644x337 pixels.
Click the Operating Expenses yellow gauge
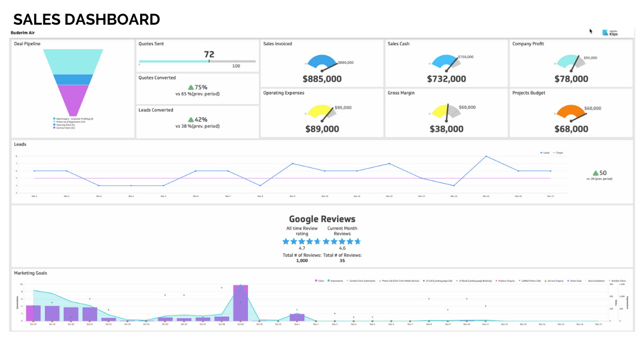(x=321, y=111)
